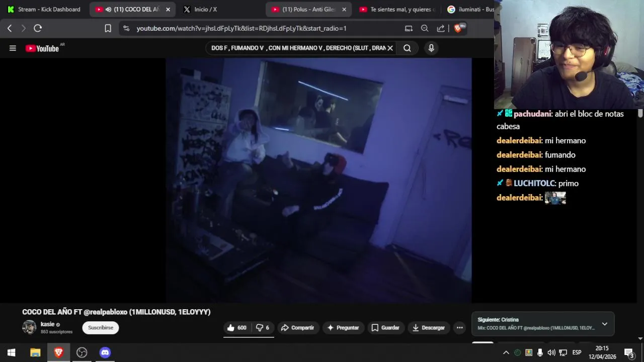Click the emote in dealerdeibai's last message
This screenshot has width=644, height=362.
pos(555,198)
